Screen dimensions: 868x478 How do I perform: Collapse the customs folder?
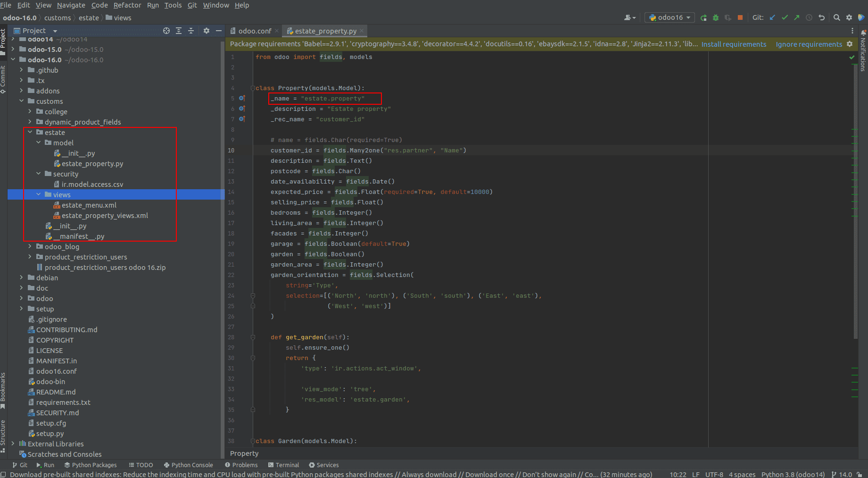point(21,101)
